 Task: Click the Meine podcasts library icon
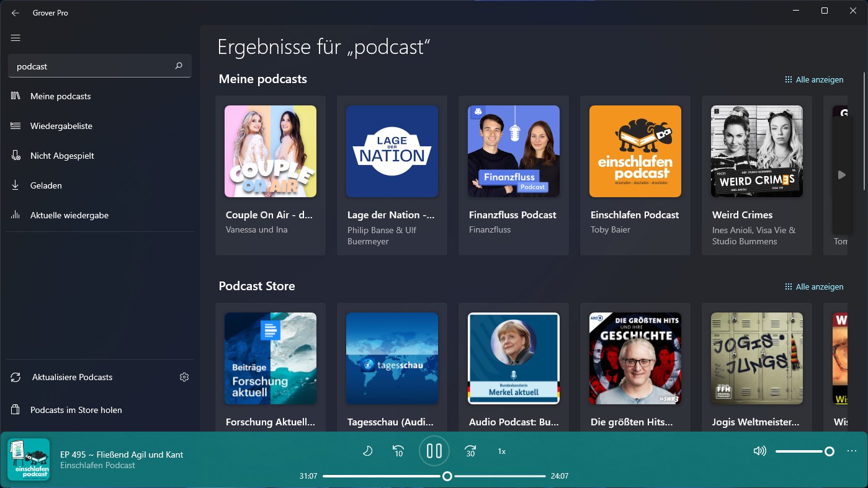(x=16, y=96)
